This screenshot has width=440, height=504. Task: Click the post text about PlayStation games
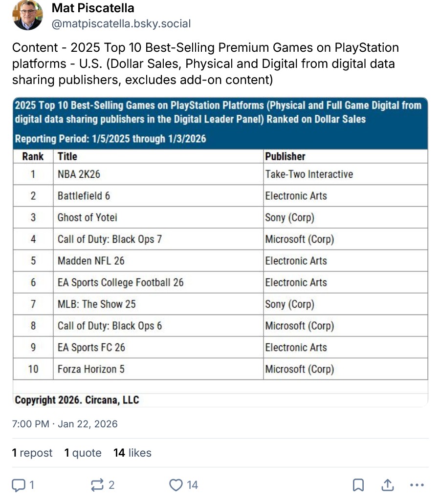205,63
